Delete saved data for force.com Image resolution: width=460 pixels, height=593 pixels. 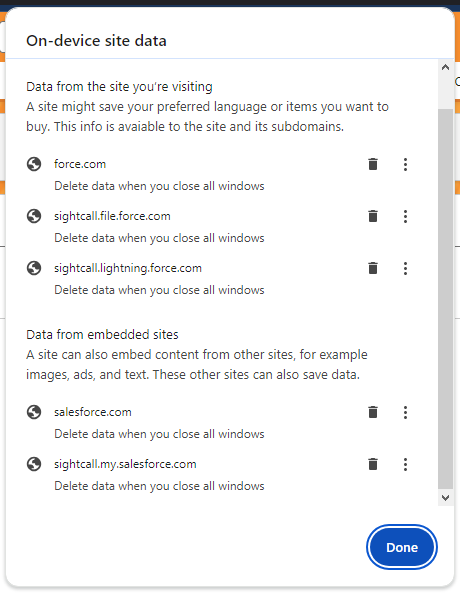click(373, 164)
